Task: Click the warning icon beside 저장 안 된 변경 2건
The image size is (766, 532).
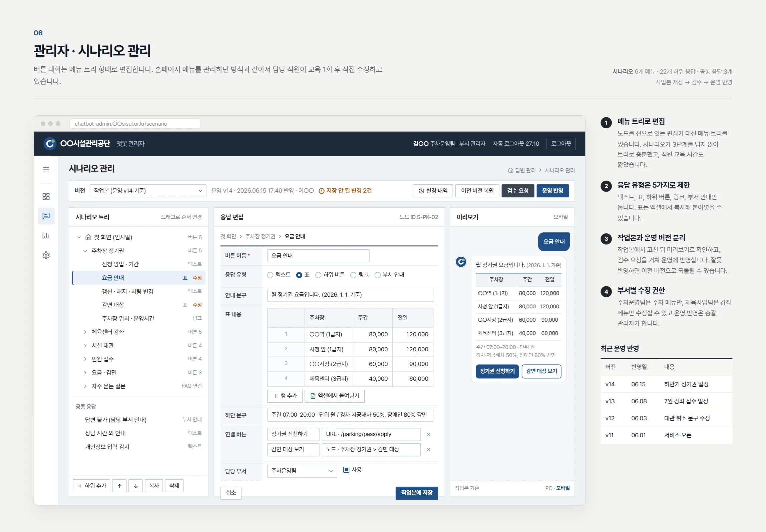Action: point(322,191)
